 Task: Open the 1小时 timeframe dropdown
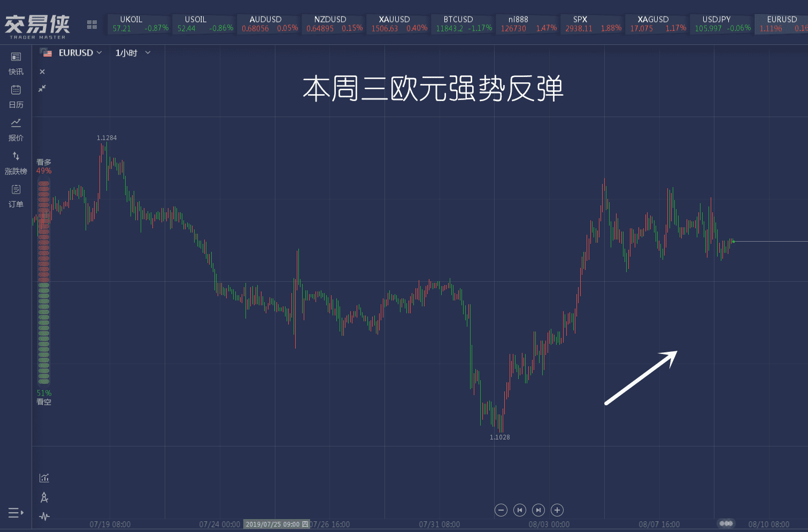coord(133,53)
